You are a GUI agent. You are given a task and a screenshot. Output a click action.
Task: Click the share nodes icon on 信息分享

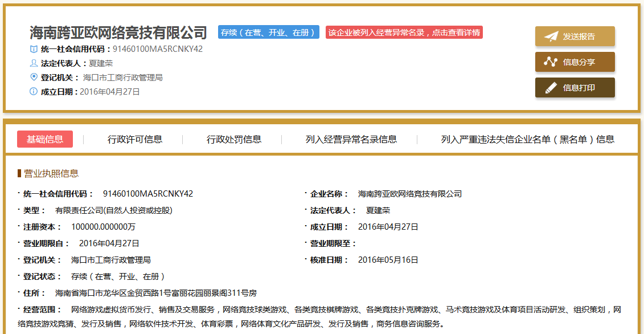point(551,62)
